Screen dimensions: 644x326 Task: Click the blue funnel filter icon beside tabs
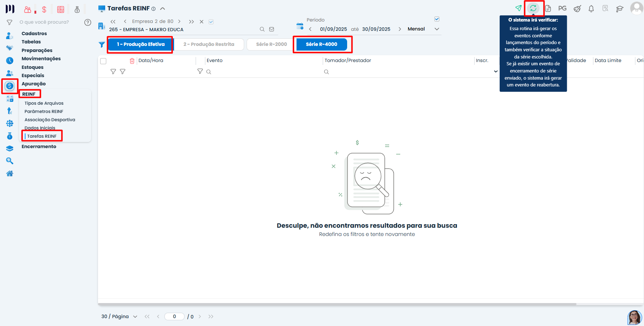[102, 44]
